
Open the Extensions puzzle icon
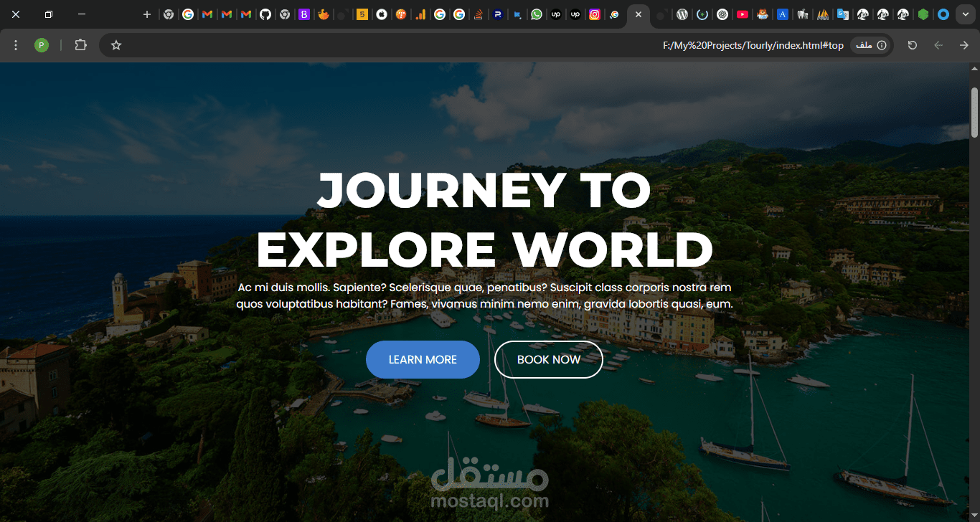(80, 45)
